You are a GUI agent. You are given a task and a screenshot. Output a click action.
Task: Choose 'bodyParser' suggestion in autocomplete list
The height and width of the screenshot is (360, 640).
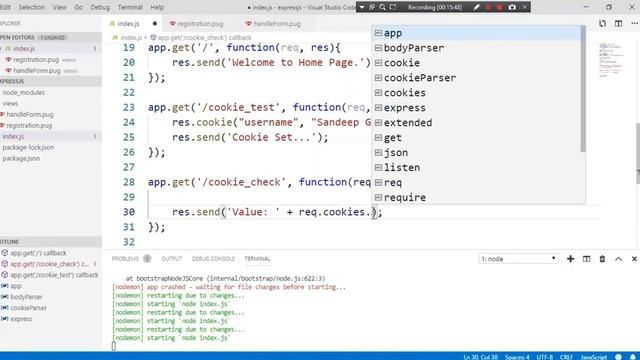coord(476,48)
